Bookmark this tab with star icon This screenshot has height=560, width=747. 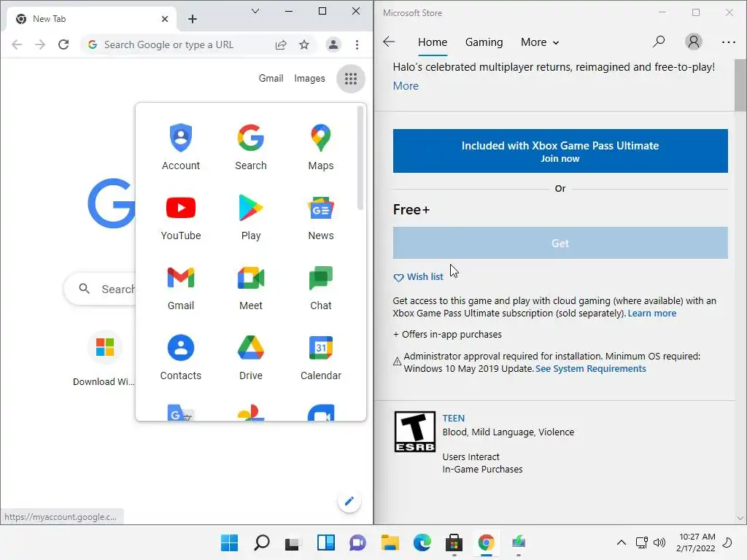pos(304,44)
